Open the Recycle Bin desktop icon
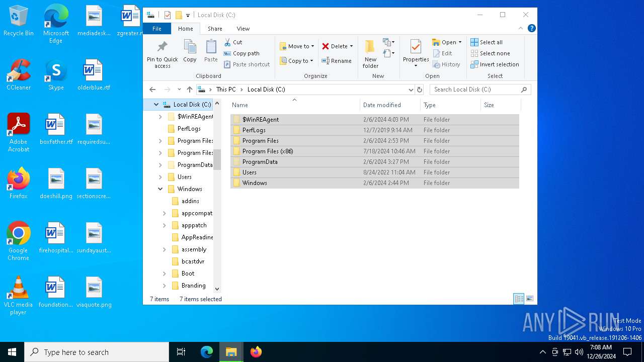 point(19,21)
